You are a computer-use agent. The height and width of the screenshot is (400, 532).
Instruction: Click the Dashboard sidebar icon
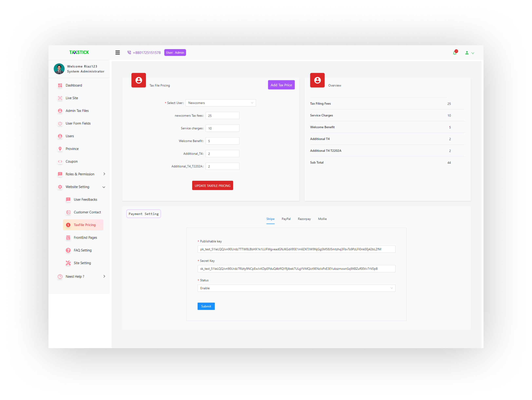coord(60,85)
